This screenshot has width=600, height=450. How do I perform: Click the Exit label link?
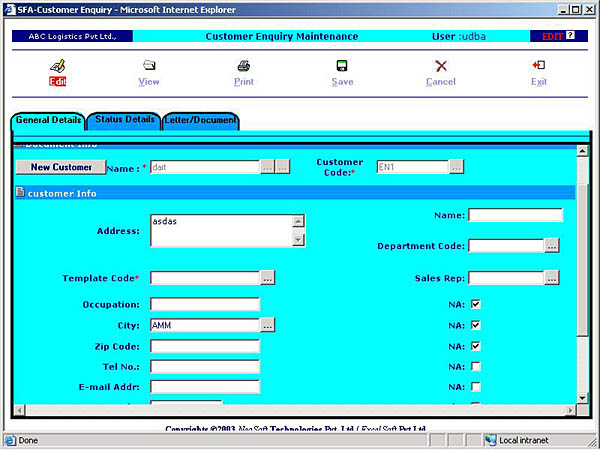click(539, 82)
